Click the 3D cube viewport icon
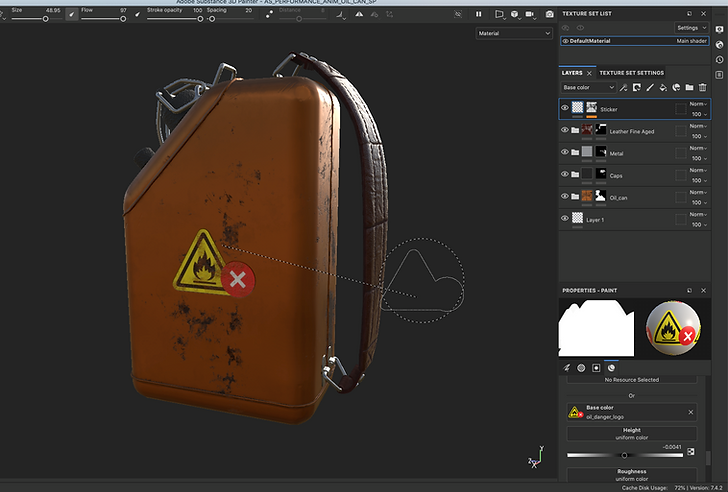 pyautogui.click(x=514, y=14)
